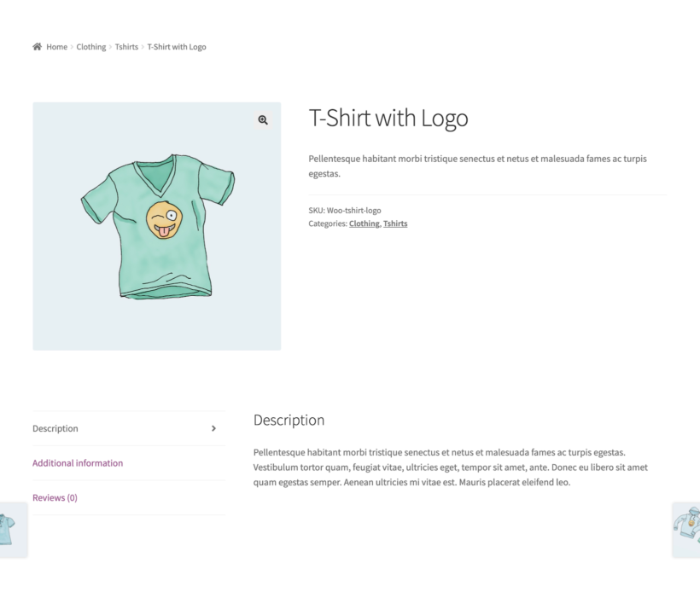Open the Tshirts category link under SKU
The image size is (700, 592).
[x=395, y=223]
